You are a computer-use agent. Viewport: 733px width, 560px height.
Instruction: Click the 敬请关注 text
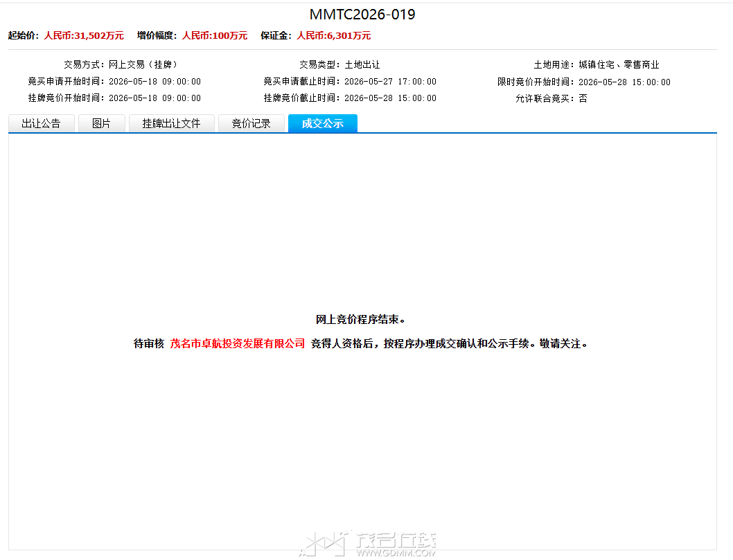563,344
